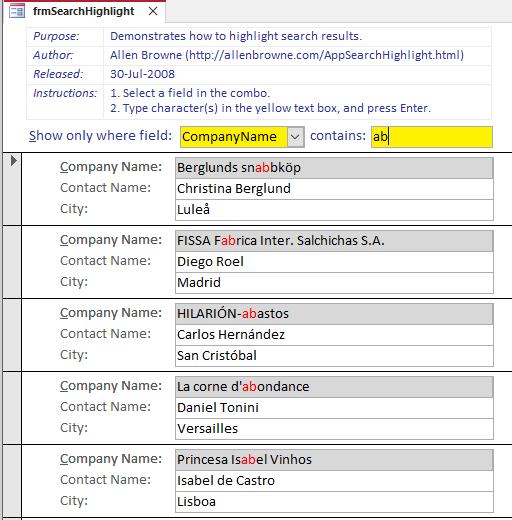This screenshot has height=520, width=512.
Task: Click the 'Purpose:' heading label
Action: point(56,36)
